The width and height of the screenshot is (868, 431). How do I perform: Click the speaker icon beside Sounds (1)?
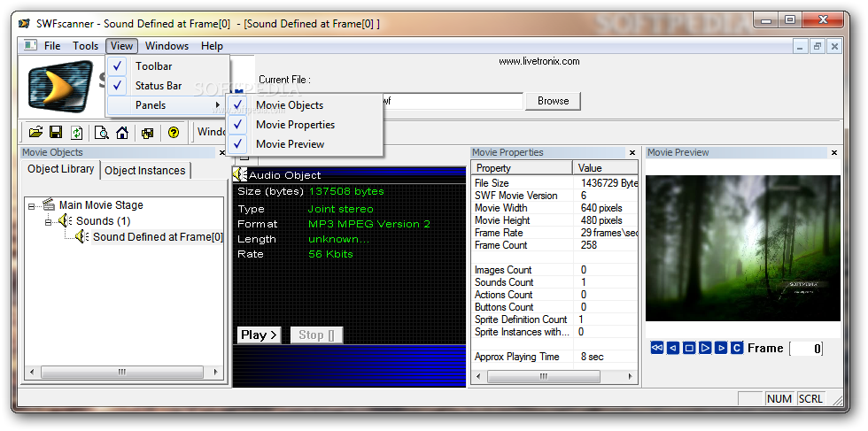coord(64,220)
